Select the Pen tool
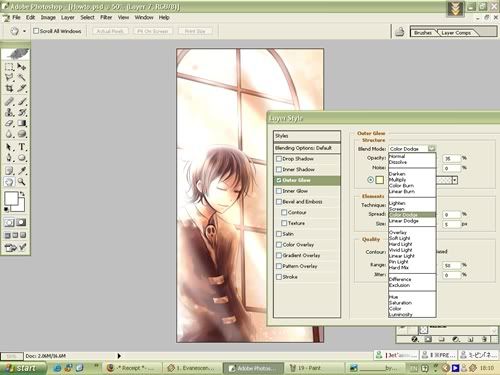500x375 pixels. click(9, 158)
